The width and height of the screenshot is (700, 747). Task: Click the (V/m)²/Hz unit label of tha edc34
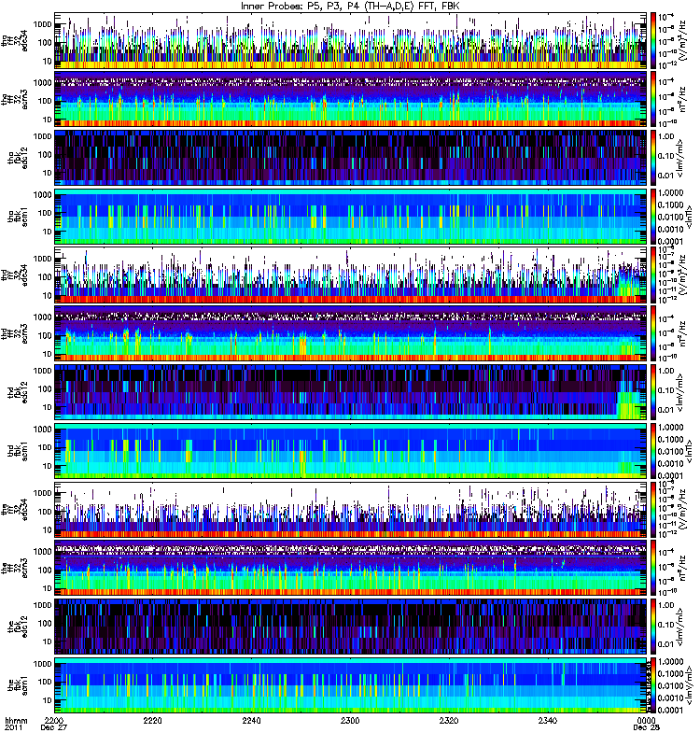tap(682, 40)
